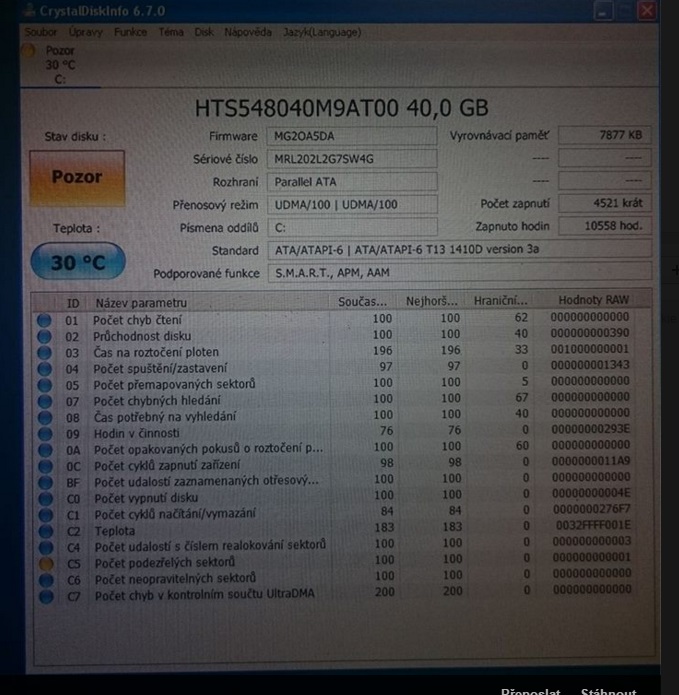Click blue status dot for C6 neopravitelných sektorů
This screenshot has width=679, height=695.
coord(46,580)
